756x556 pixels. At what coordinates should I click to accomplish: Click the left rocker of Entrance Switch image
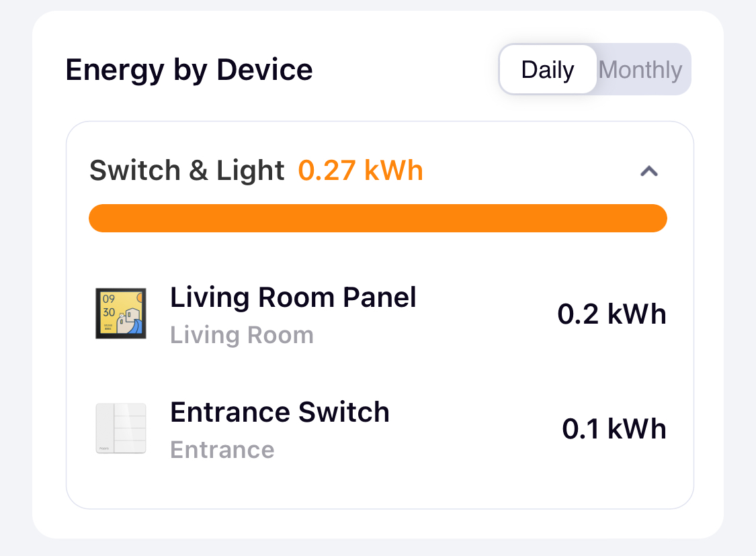[x=105, y=428]
